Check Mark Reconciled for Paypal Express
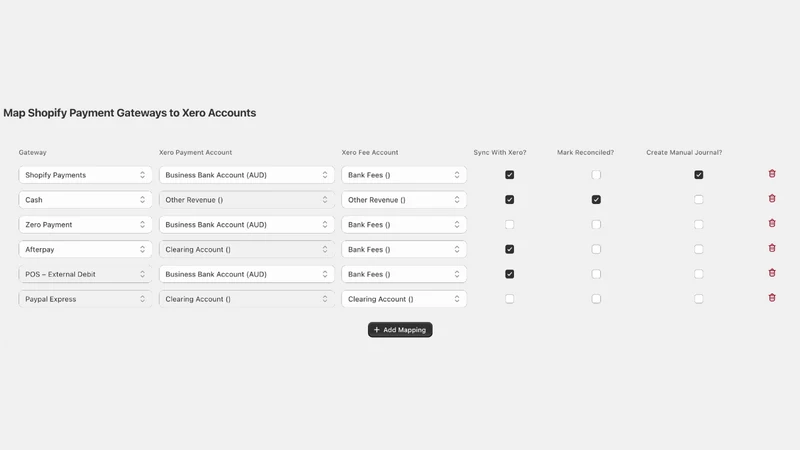800x450 pixels. [596, 299]
